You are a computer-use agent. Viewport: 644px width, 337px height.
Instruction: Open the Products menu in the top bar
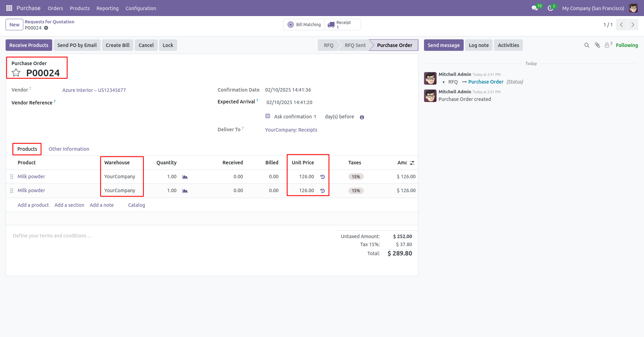coord(80,8)
